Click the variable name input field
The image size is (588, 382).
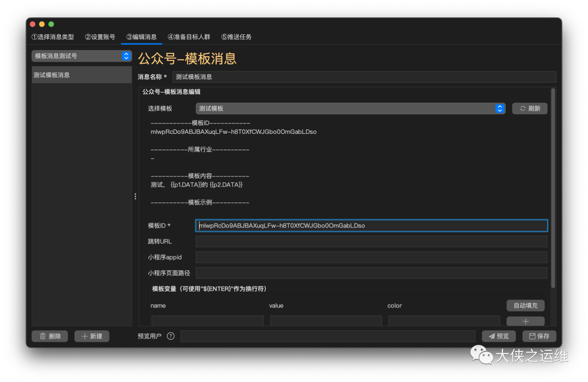pos(207,321)
